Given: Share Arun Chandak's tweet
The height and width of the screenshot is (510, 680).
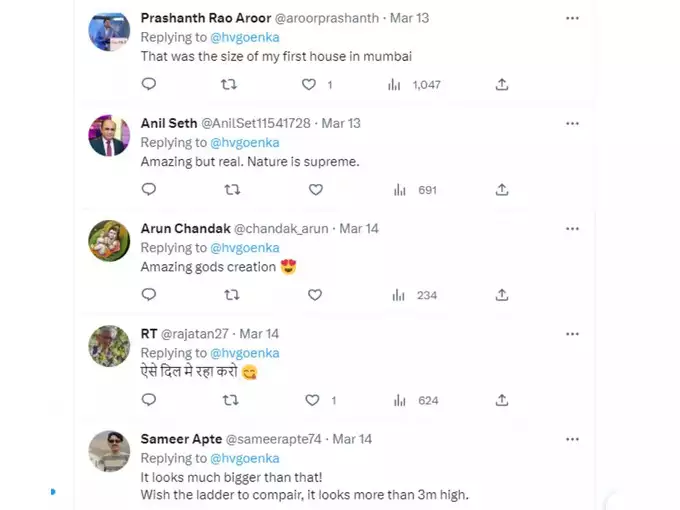Looking at the screenshot, I should tap(502, 295).
